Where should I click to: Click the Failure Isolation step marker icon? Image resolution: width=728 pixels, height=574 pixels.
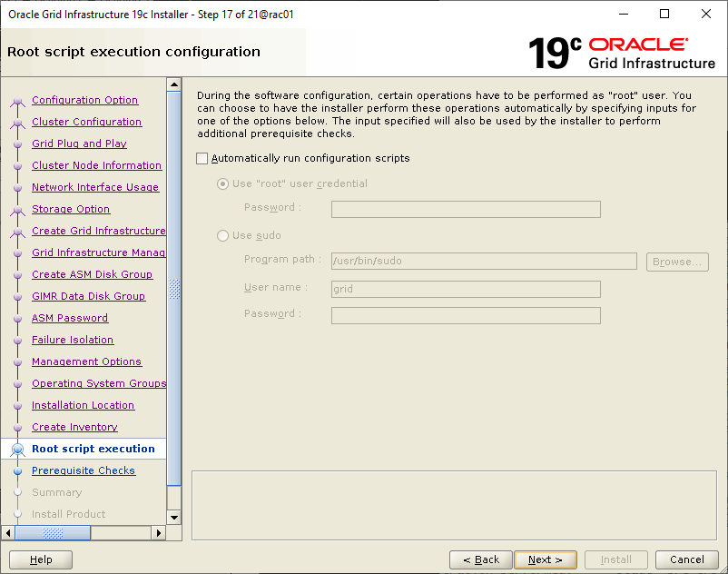click(x=17, y=340)
